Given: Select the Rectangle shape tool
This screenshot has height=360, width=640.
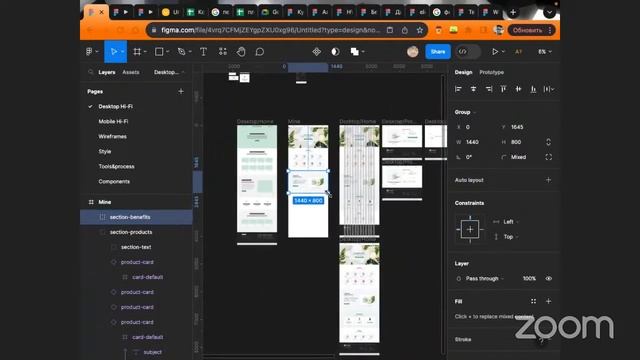Looking at the screenshot, I should point(159,52).
